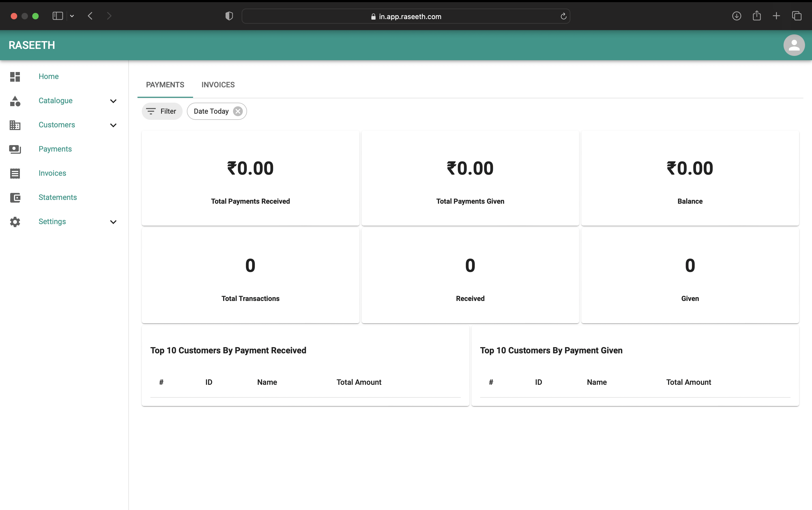812x510 pixels.
Task: Click the Home dashboard icon in sidebar
Action: point(15,77)
